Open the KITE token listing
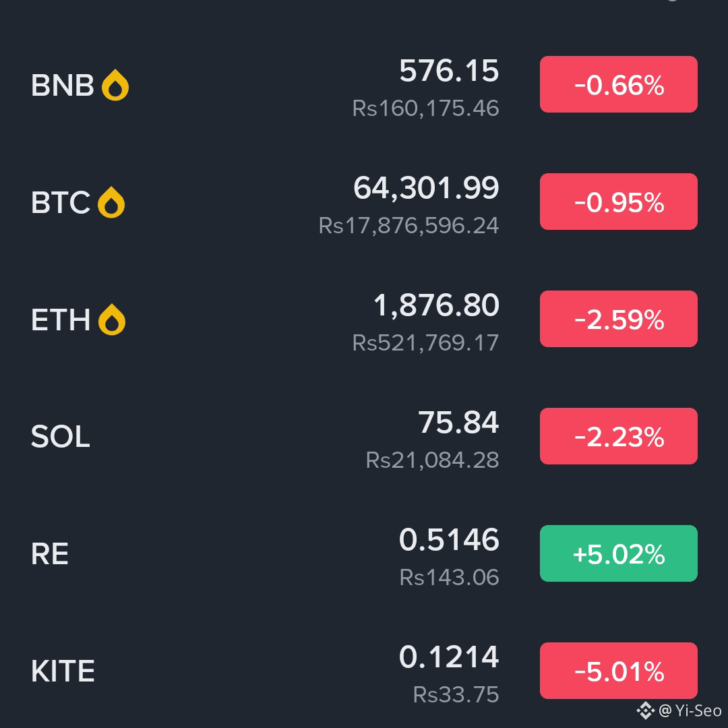This screenshot has height=728, width=728. tap(364, 671)
